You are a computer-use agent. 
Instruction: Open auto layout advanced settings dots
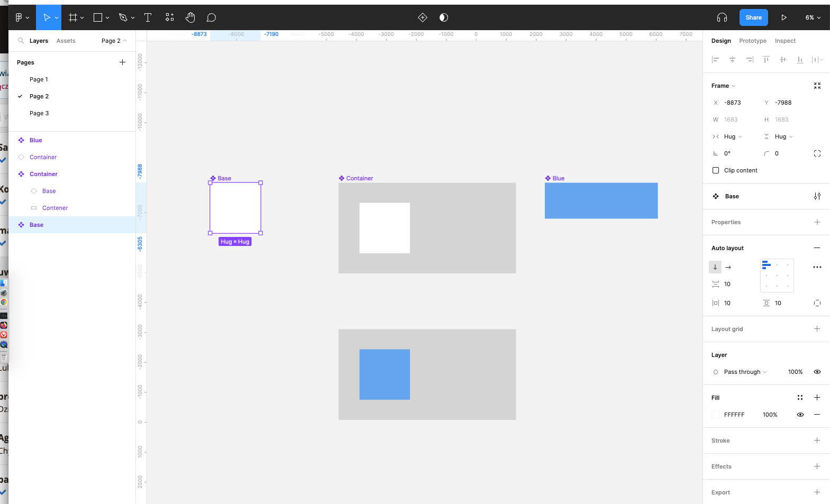pyautogui.click(x=817, y=267)
